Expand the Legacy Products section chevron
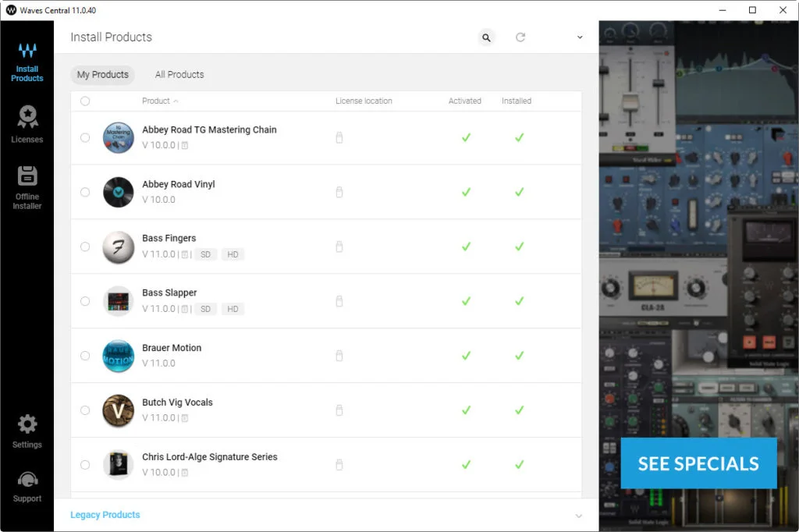This screenshot has width=799, height=532. click(x=579, y=516)
